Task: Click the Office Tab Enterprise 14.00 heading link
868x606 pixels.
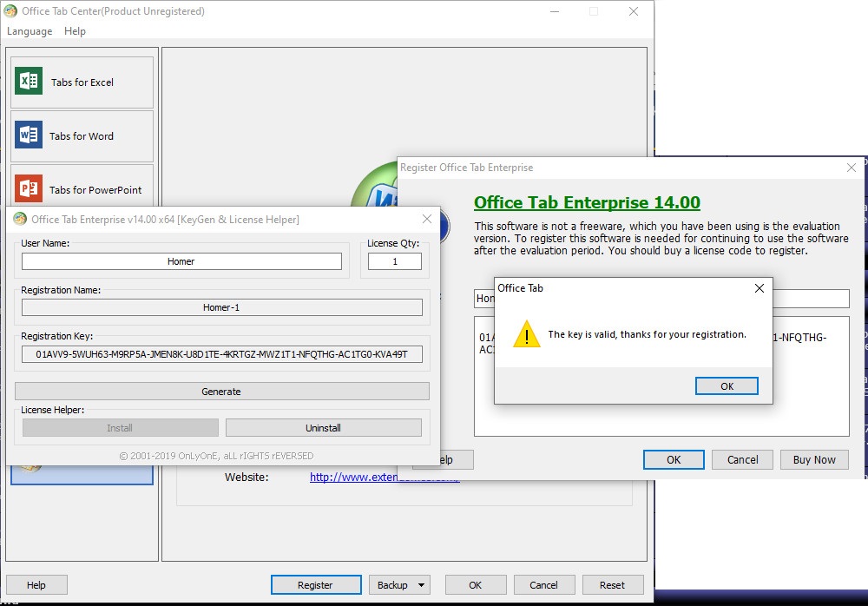Action: point(587,203)
